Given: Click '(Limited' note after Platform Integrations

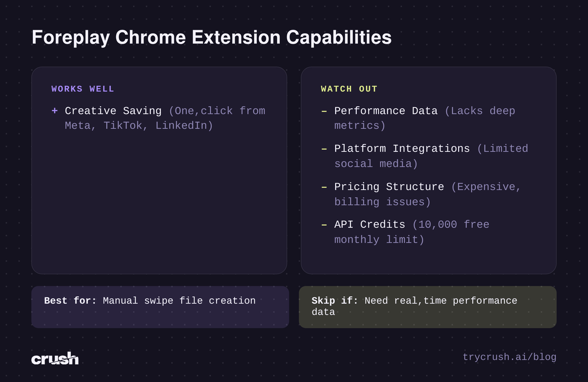Looking at the screenshot, I should point(503,148).
